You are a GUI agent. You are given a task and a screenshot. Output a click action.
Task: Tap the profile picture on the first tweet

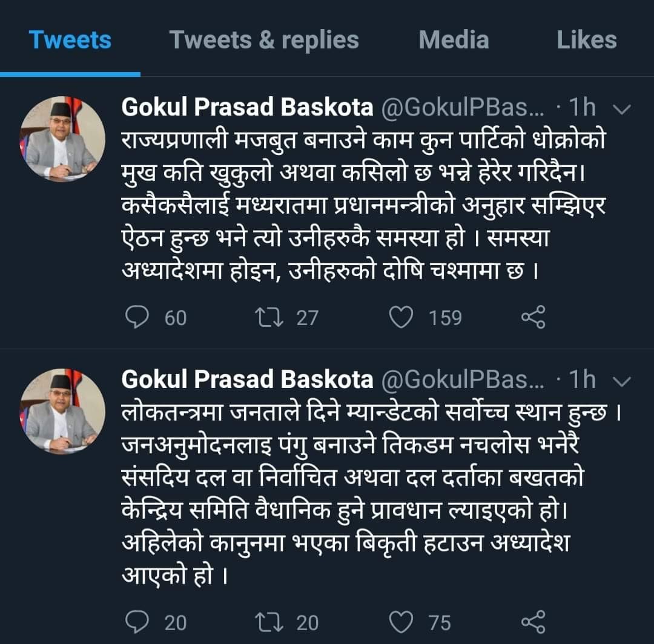[x=63, y=139]
